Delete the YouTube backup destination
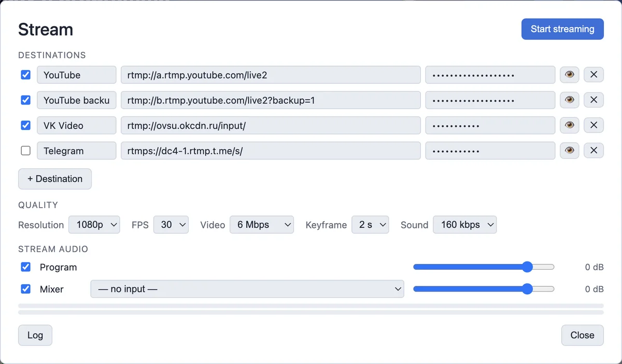 click(x=594, y=100)
